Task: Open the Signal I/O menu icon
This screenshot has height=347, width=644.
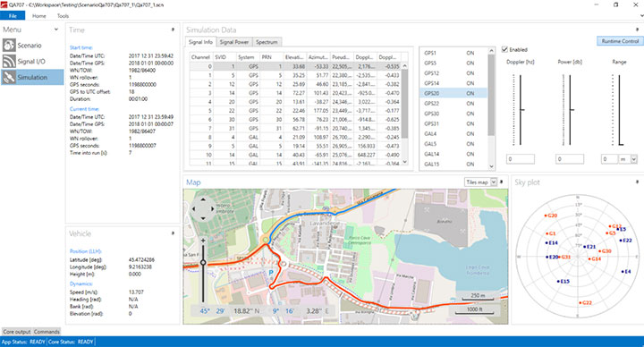Action: point(9,61)
